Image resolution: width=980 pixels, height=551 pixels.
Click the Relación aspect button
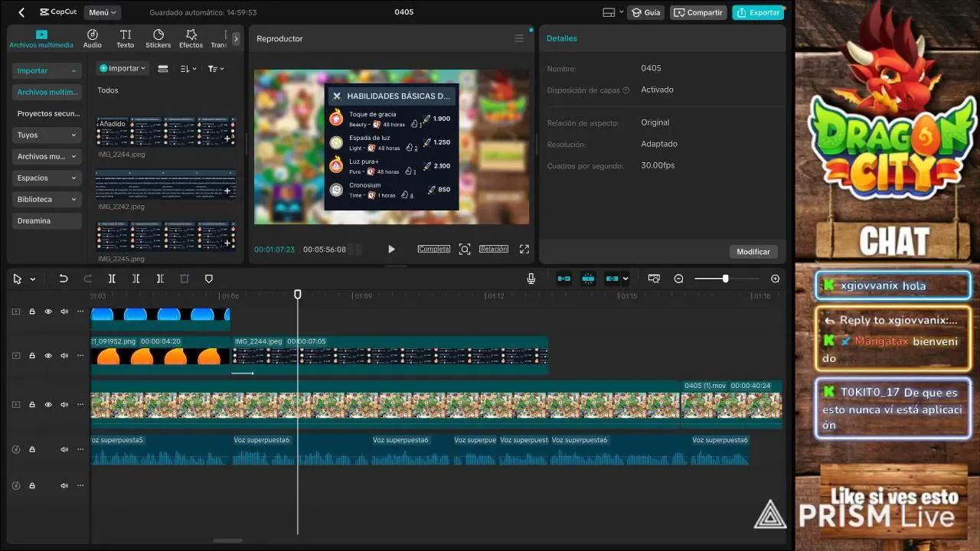pyautogui.click(x=494, y=249)
